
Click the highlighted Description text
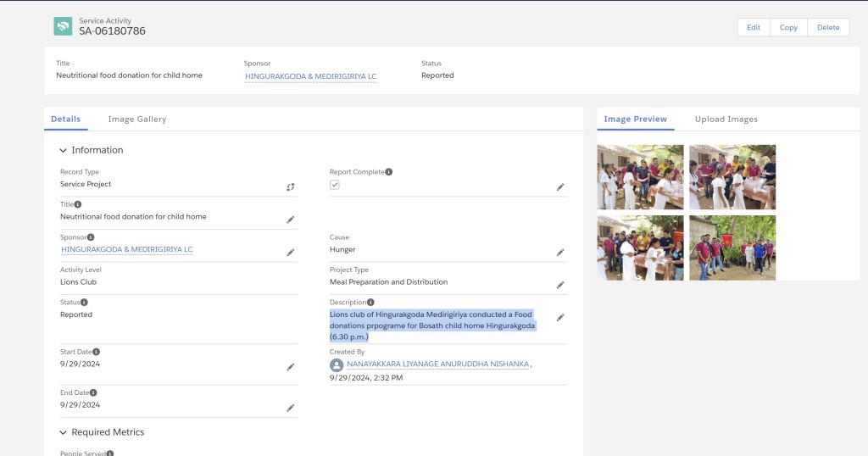pos(432,325)
